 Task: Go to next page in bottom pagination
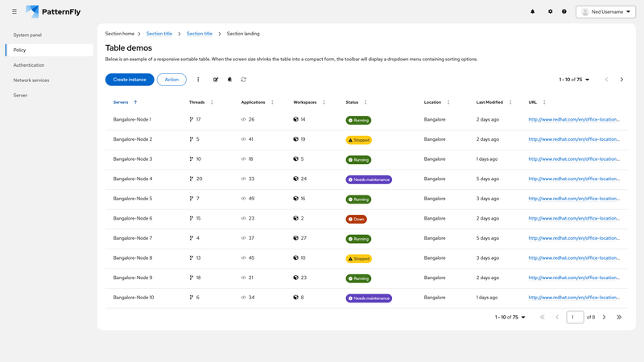click(605, 317)
